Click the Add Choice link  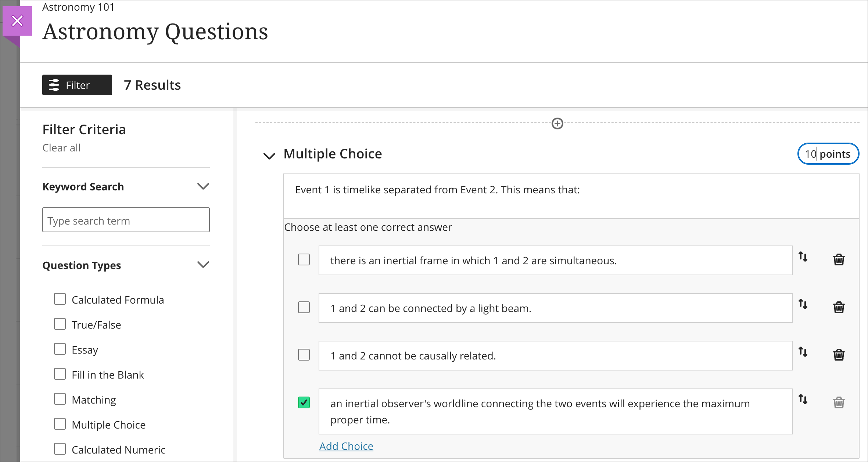point(346,446)
